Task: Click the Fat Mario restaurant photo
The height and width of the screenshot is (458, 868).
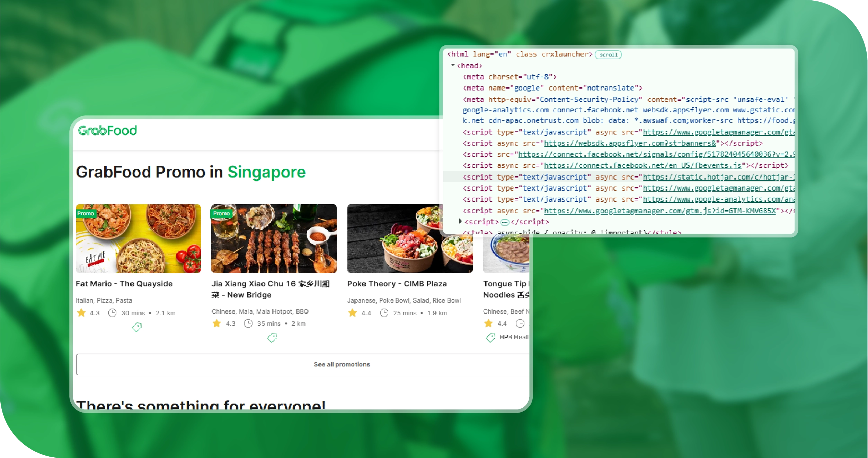Action: 138,238
